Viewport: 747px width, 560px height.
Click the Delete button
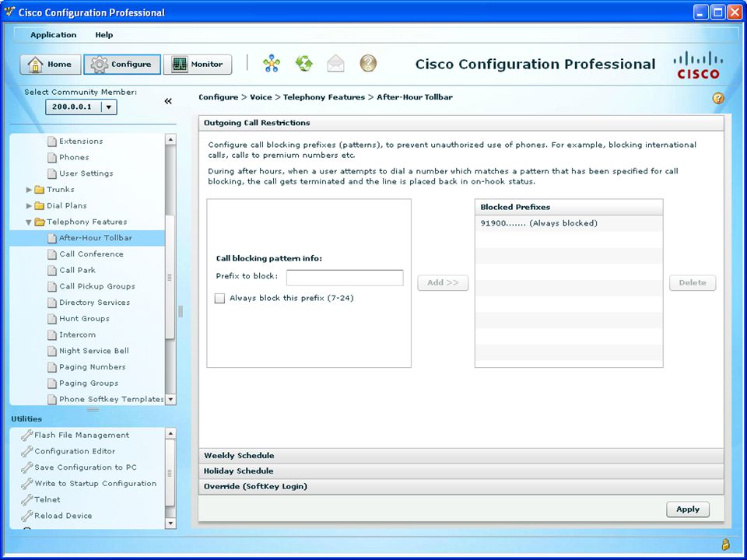click(x=693, y=283)
